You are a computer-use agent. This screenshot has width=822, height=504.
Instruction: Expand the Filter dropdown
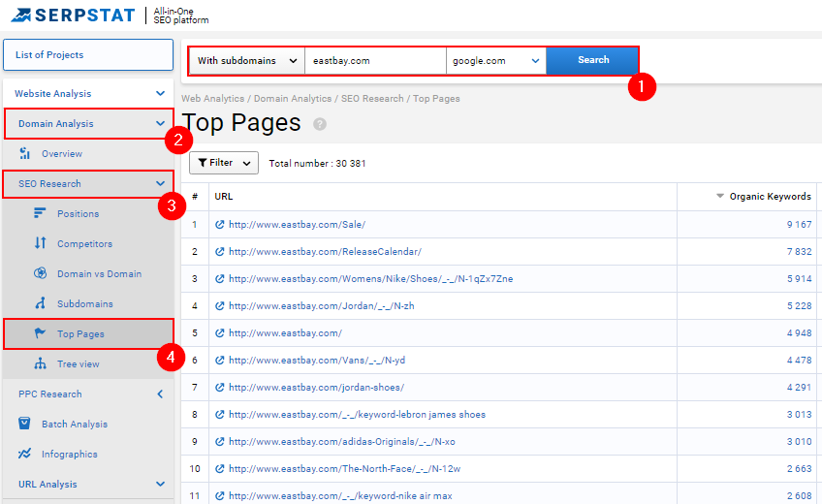pos(224,163)
